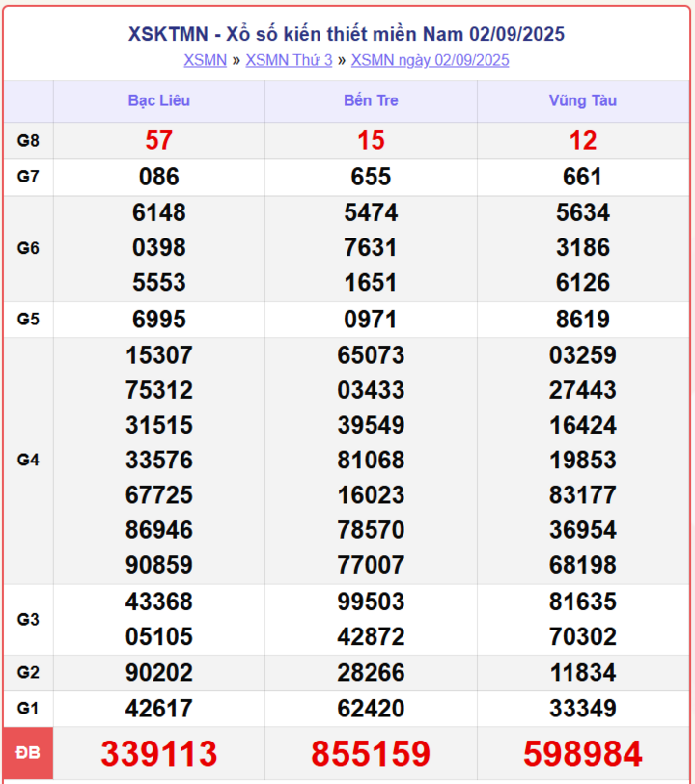
Task: Click G4 number 33576
Action: tap(159, 461)
